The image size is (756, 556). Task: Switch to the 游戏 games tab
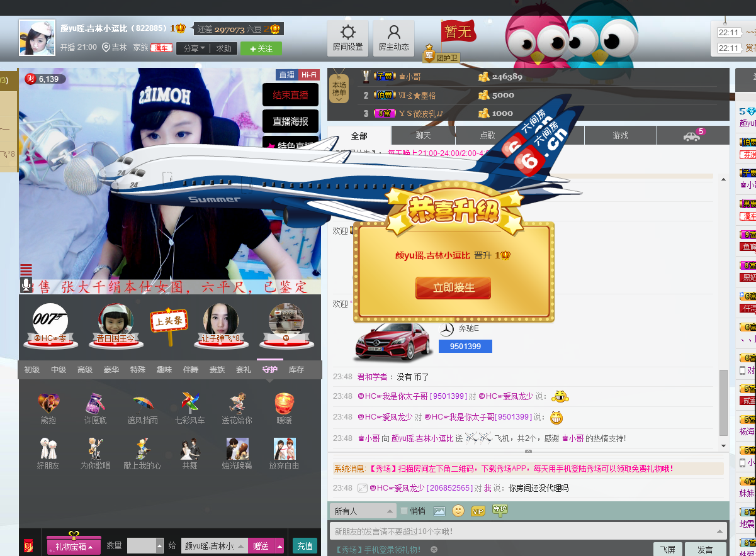click(x=621, y=135)
